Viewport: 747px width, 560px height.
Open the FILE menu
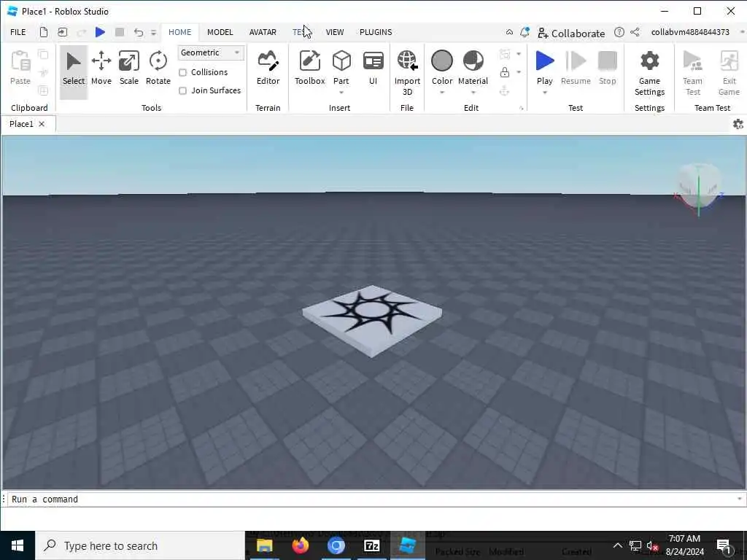18,32
